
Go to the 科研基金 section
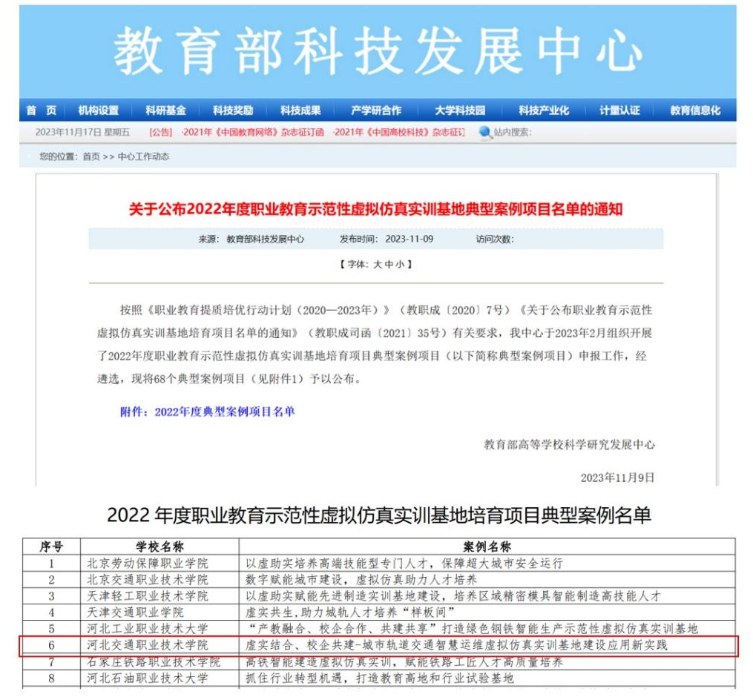point(165,110)
